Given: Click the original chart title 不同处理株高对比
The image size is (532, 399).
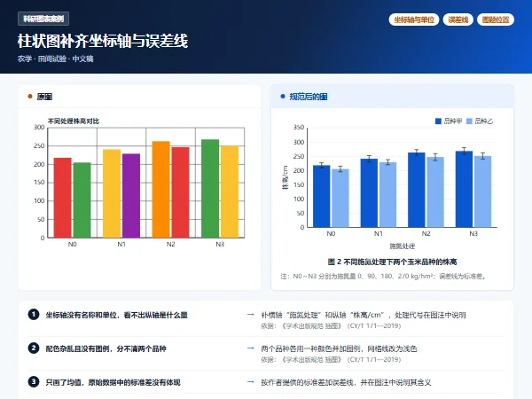Looking at the screenshot, I should (74, 121).
